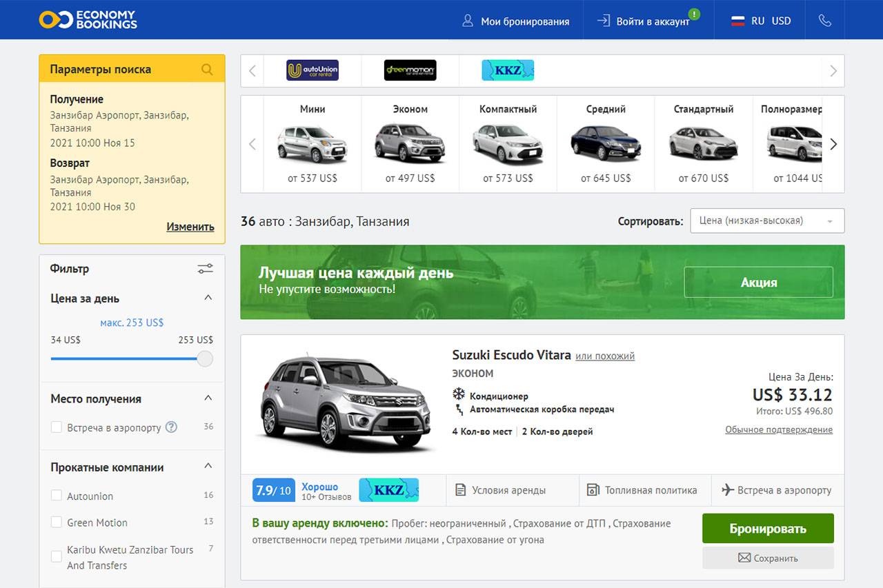Click the right arrow of car categories
Screen dimensions: 883x588
[x=833, y=144]
